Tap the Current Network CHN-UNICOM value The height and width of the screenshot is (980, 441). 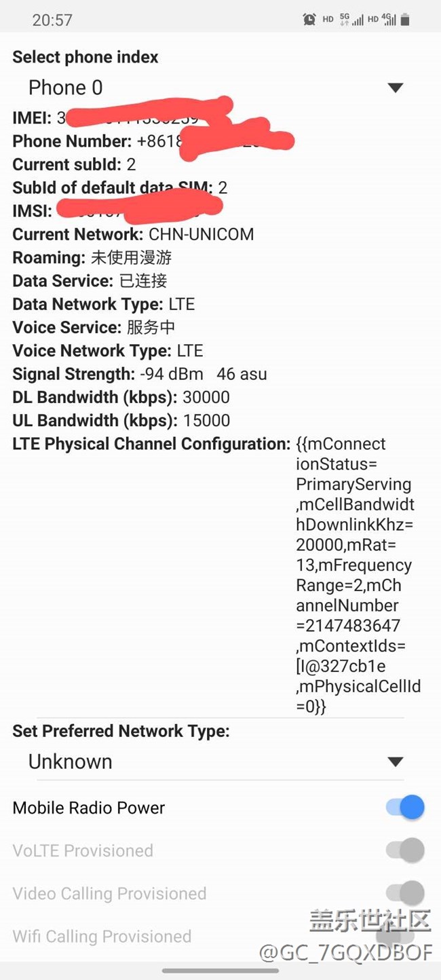pyautogui.click(x=201, y=235)
